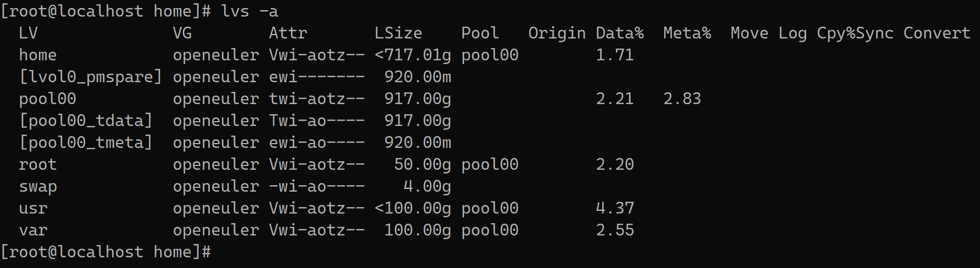This screenshot has width=980, height=268.
Task: Click the swap volume name
Action: [38, 186]
